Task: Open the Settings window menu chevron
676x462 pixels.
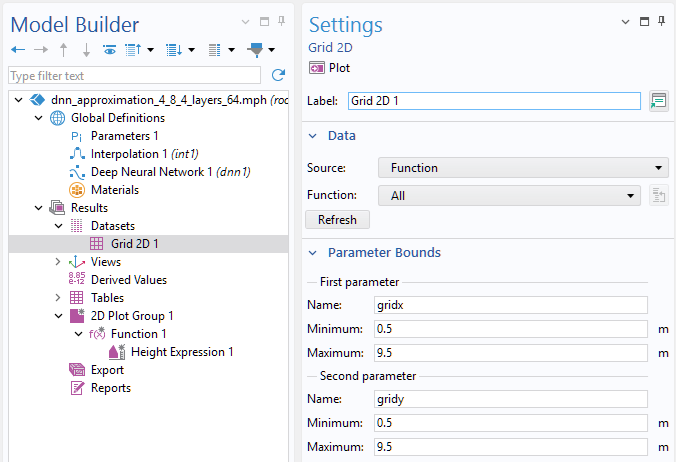Action: click(625, 22)
